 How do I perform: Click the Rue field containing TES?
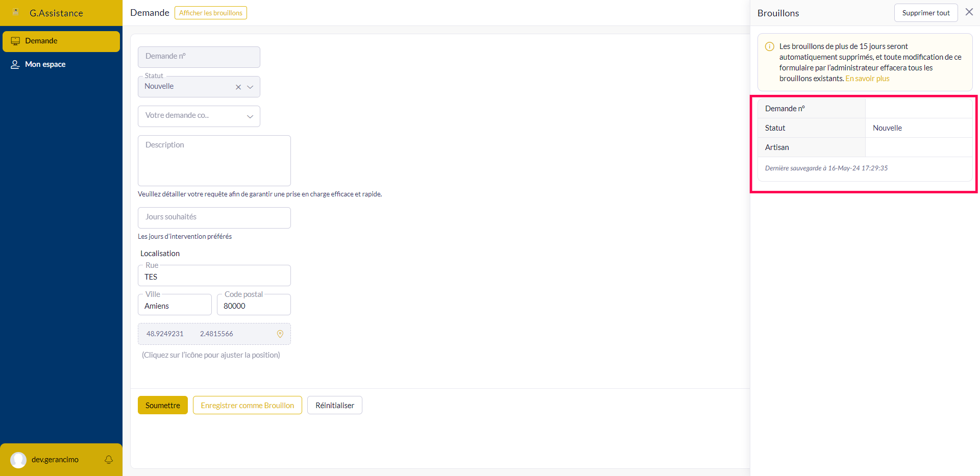pos(214,275)
